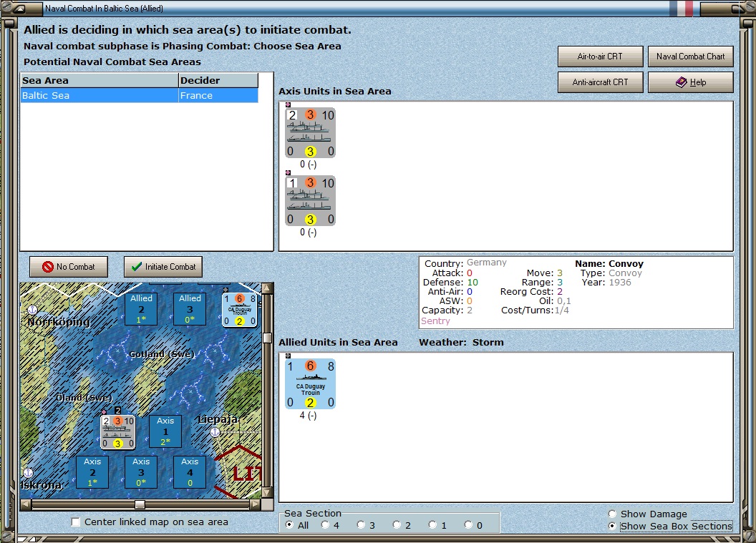Click the Decider column header

coord(218,80)
